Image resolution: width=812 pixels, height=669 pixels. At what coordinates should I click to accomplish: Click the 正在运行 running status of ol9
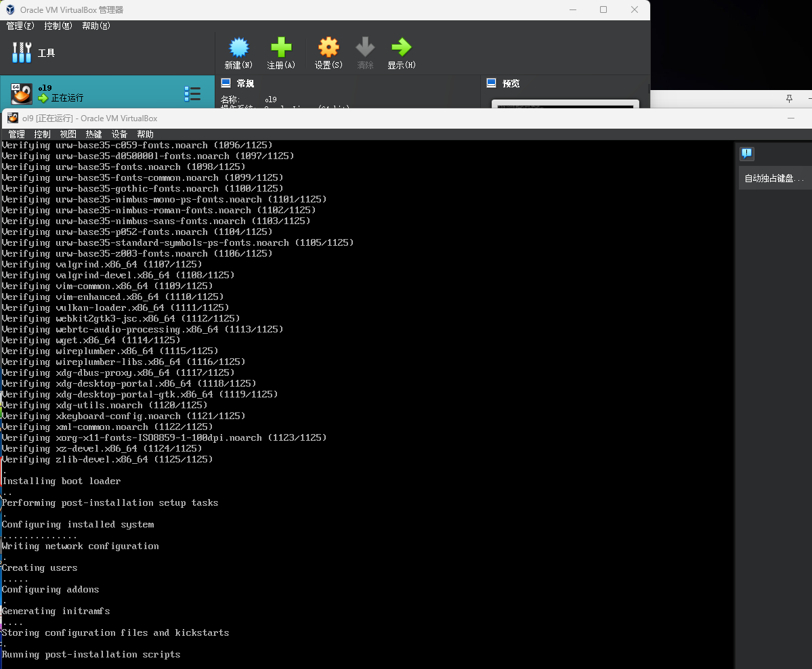67,98
